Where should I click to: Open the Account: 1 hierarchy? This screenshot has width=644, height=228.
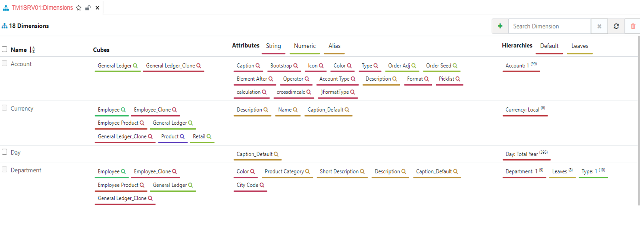pos(521,65)
